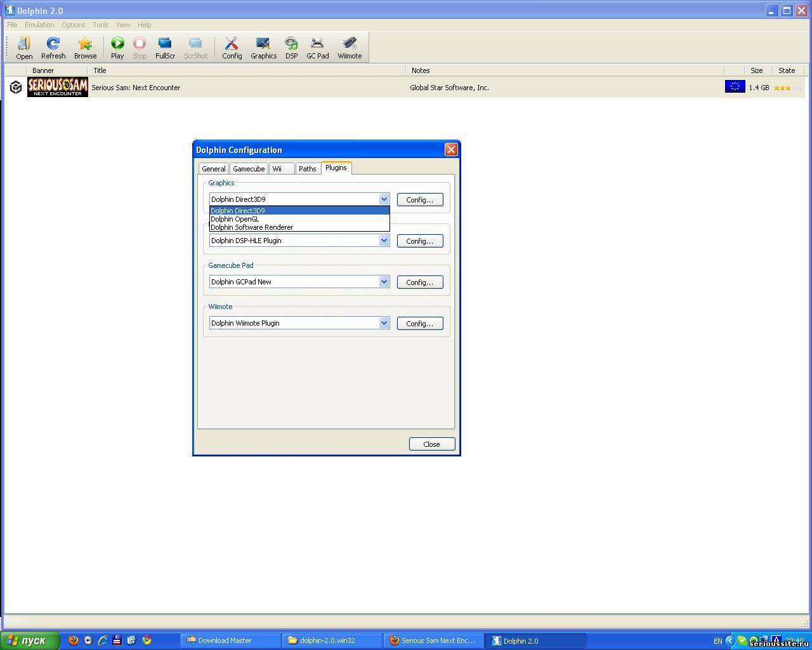
Task: Choose Dolphin Software Renderer option
Action: point(299,227)
